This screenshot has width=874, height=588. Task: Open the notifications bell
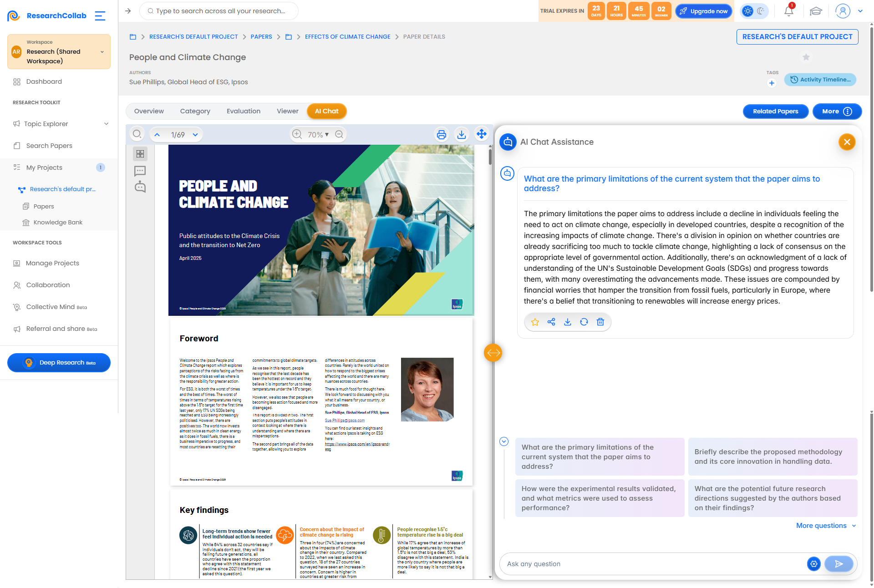pos(789,11)
